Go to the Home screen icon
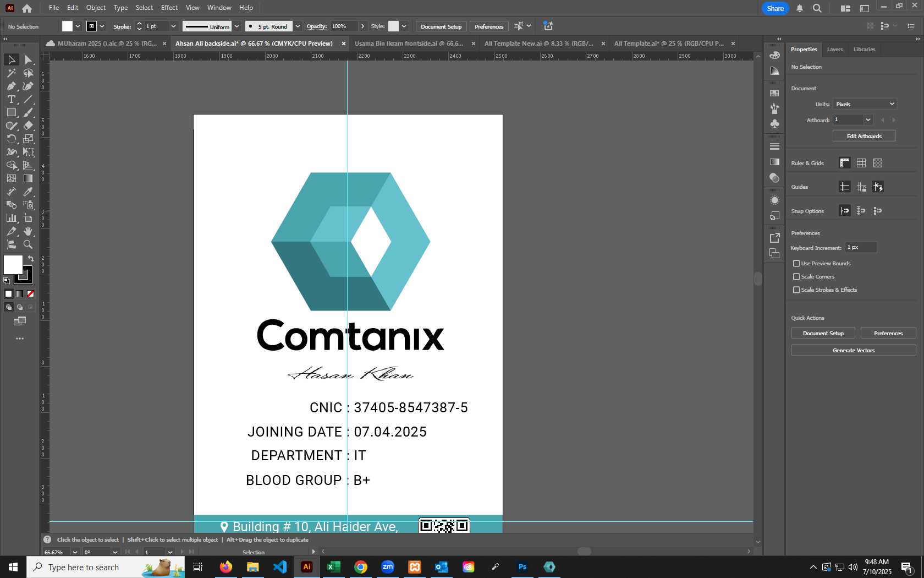924x578 pixels. click(x=27, y=8)
